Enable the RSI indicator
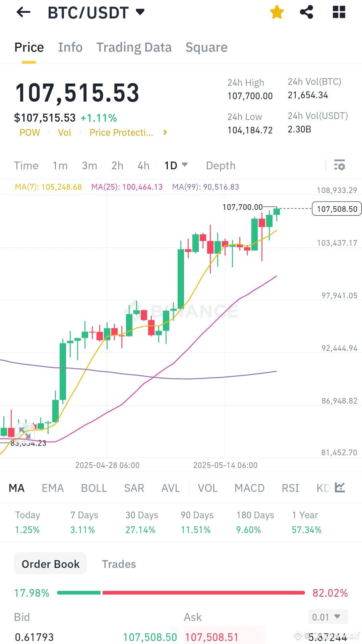This screenshot has width=362, height=644. pyautogui.click(x=290, y=488)
